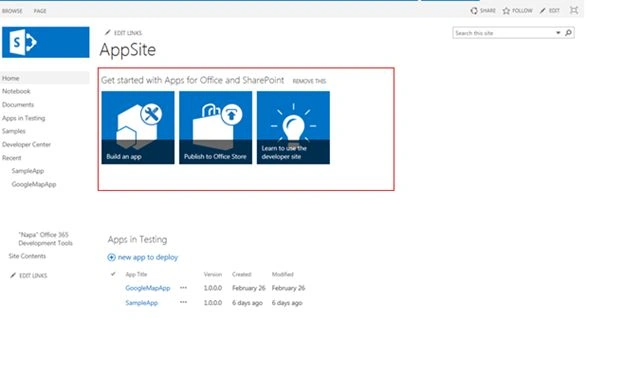Image resolution: width=623 pixels, height=380 pixels.
Task: Sort by Modified column header
Action: [x=282, y=274]
